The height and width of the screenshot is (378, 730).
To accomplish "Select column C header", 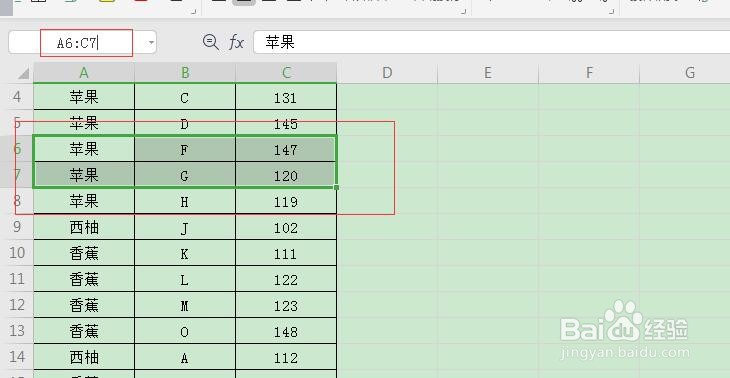I will tap(286, 73).
